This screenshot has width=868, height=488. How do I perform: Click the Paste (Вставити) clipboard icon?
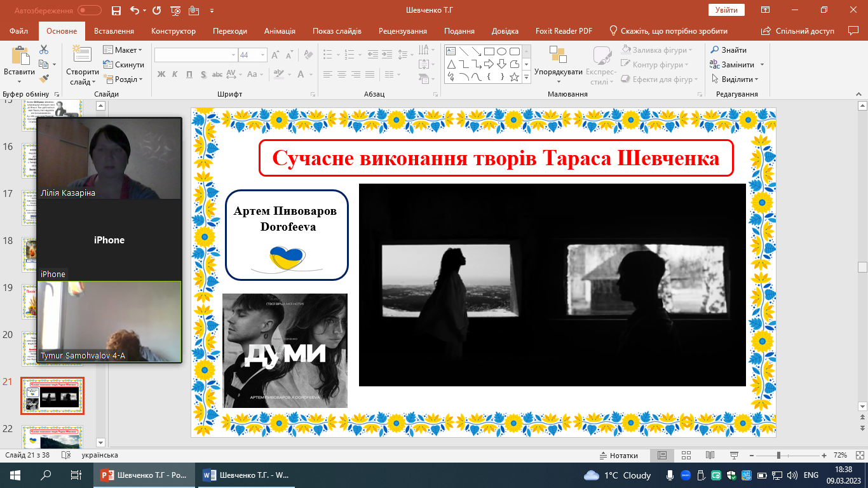tap(19, 57)
